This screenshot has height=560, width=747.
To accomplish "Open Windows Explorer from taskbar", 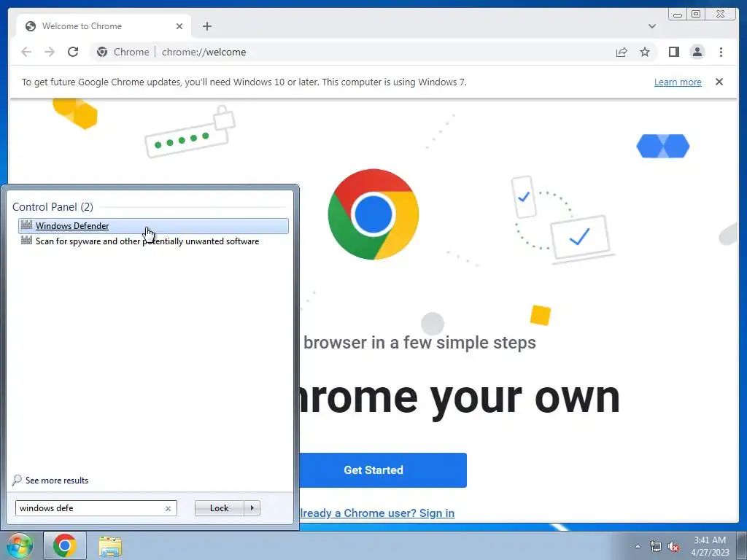I will (x=110, y=545).
